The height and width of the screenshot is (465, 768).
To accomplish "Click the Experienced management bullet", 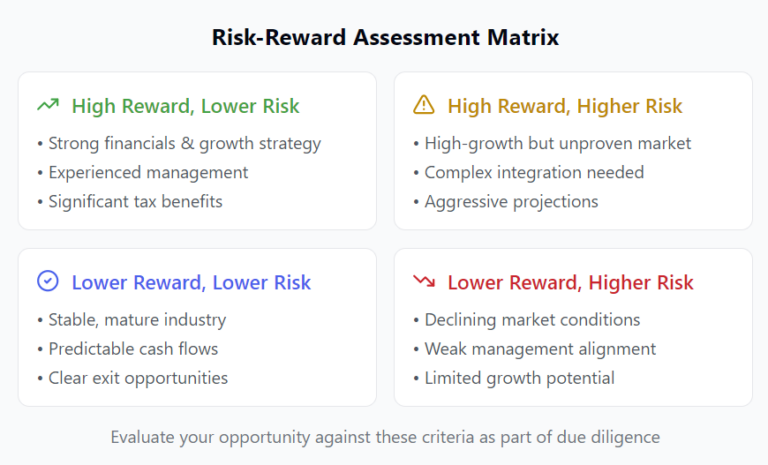I will [x=148, y=172].
